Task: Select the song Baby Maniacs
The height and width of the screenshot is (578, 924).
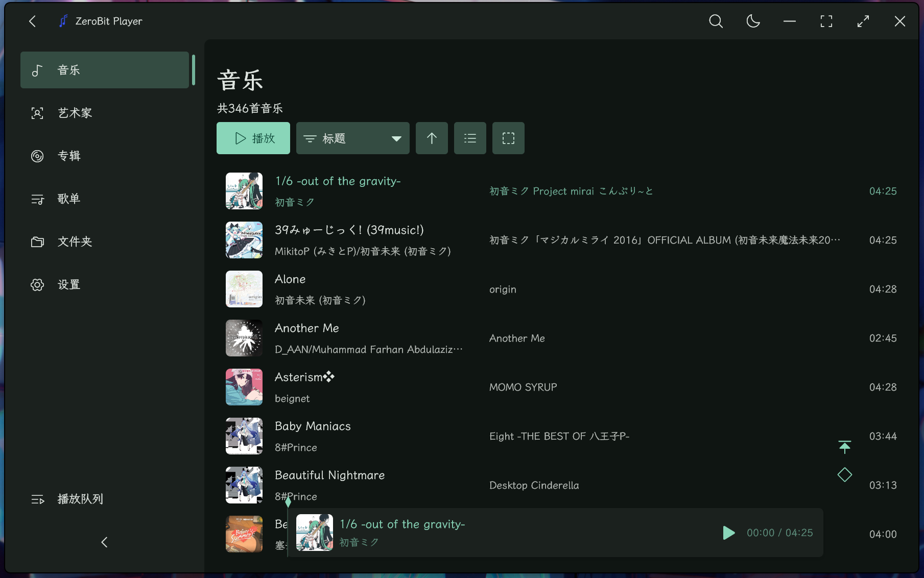Action: click(x=313, y=426)
